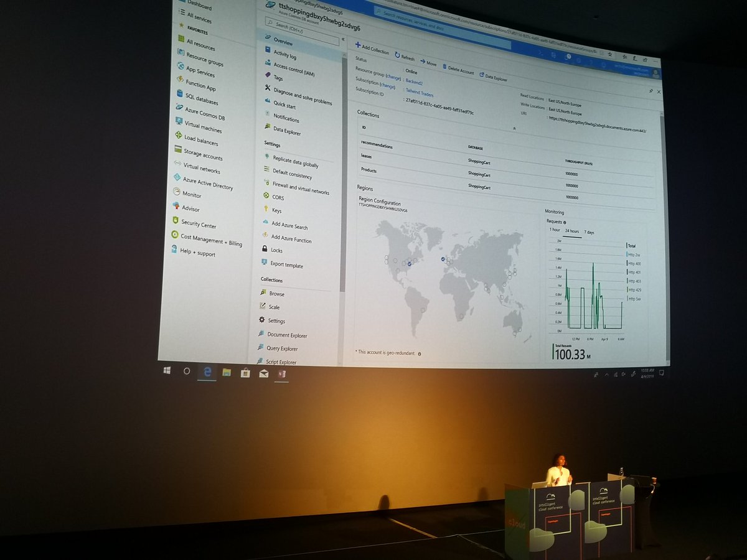Open the Mail icon in taskbar
The image size is (747, 560).
pyautogui.click(x=264, y=374)
